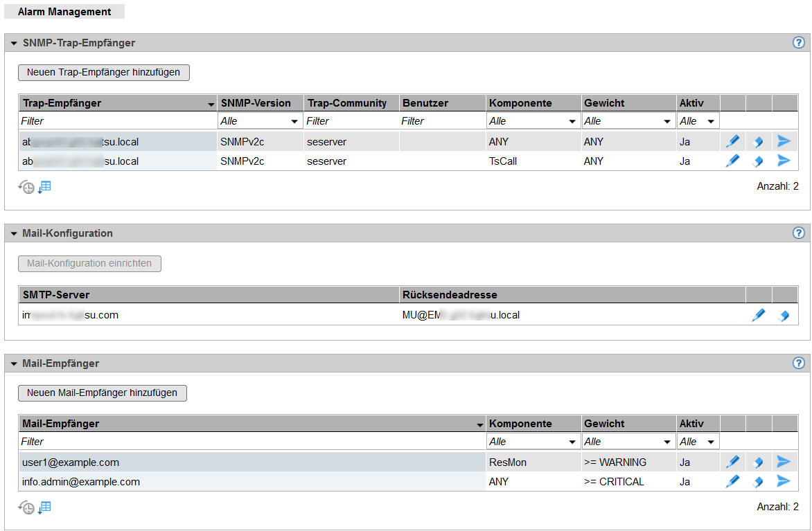This screenshot has height=531, width=812.
Task: Reset table settings in the Mail-Empfänger table
Action: coord(26,508)
